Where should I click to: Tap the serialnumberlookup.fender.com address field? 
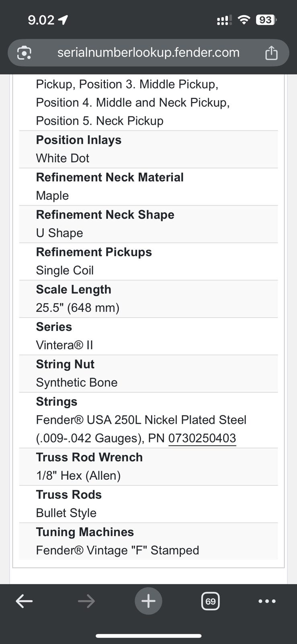pyautogui.click(x=148, y=53)
